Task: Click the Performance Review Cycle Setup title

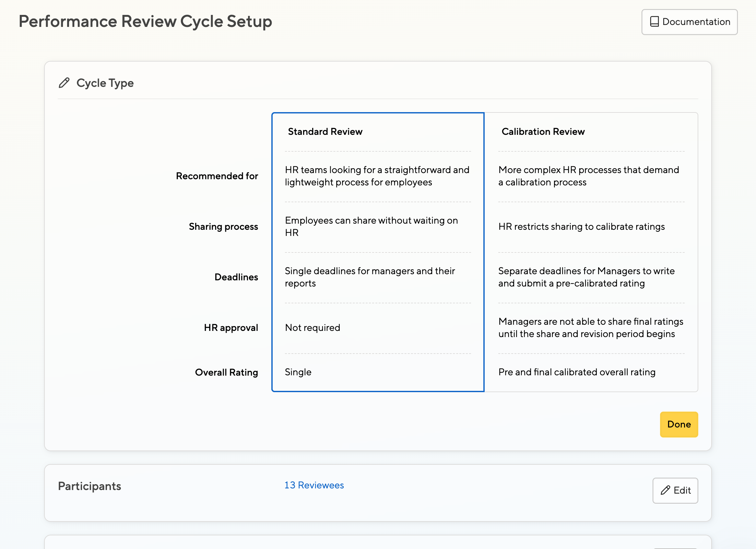Action: (x=145, y=21)
